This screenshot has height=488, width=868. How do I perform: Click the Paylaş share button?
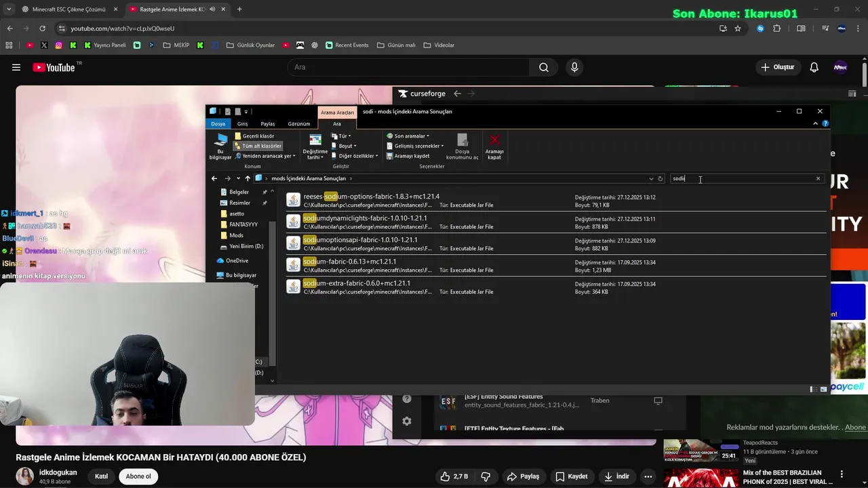[523, 476]
